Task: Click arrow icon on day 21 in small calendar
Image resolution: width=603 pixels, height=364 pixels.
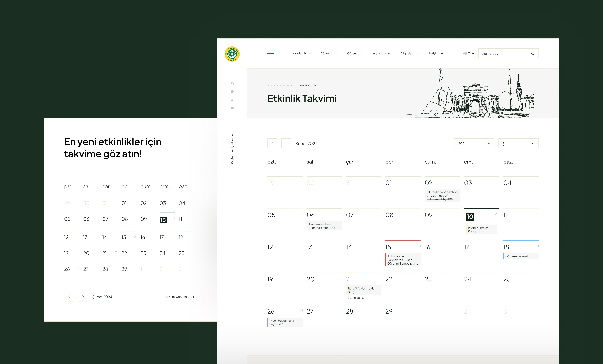Action: [x=116, y=252]
